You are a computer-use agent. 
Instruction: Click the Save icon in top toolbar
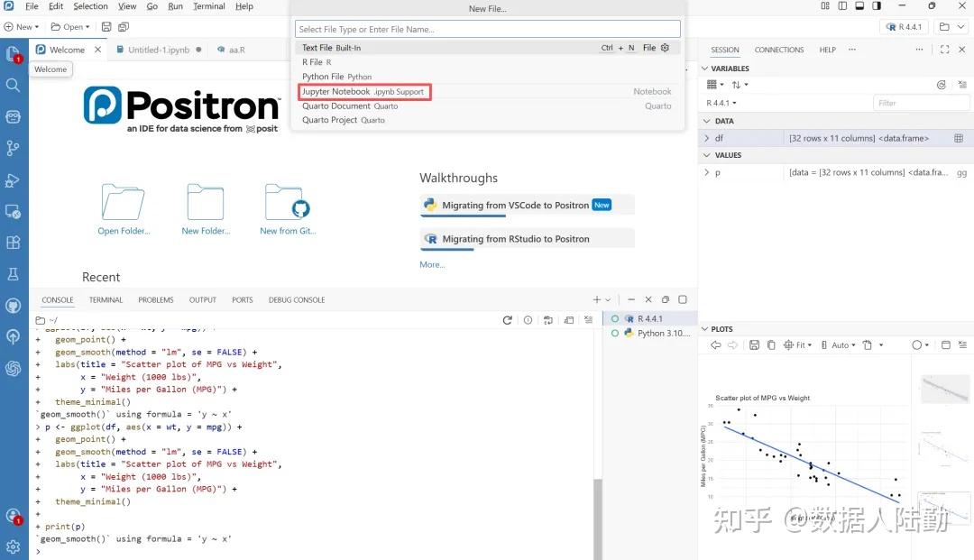click(x=106, y=27)
